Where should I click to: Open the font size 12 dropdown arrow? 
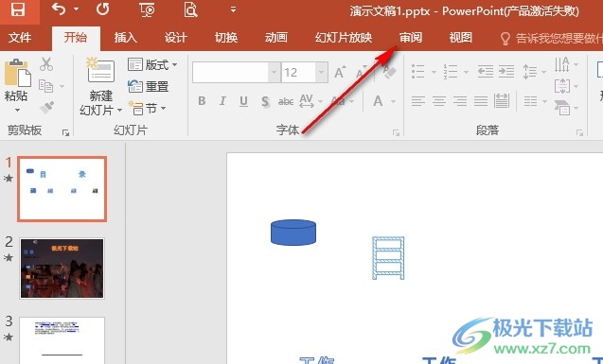click(x=322, y=72)
